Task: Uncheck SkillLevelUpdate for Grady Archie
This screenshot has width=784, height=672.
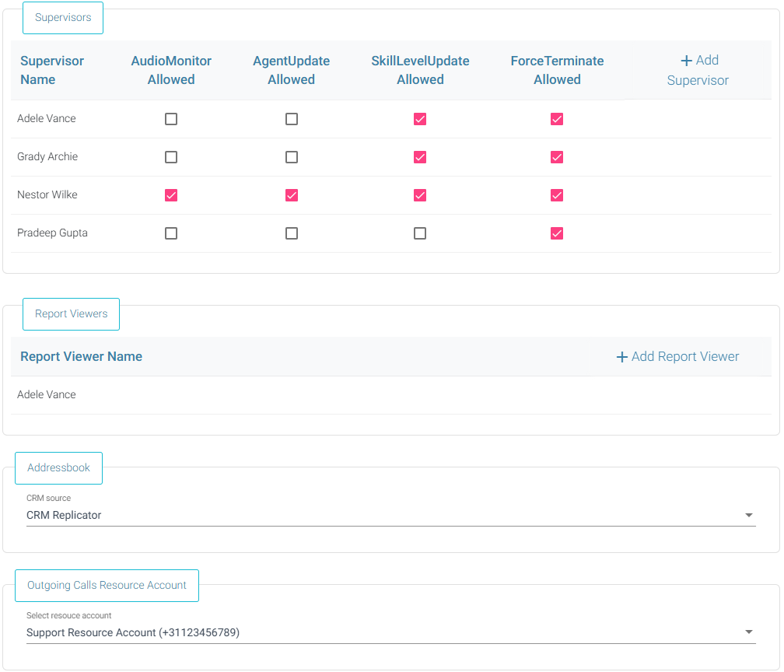Action: (420, 157)
